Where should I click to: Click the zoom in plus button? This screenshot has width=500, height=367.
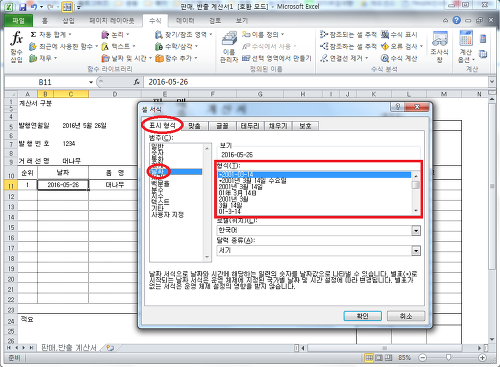pos(482,358)
